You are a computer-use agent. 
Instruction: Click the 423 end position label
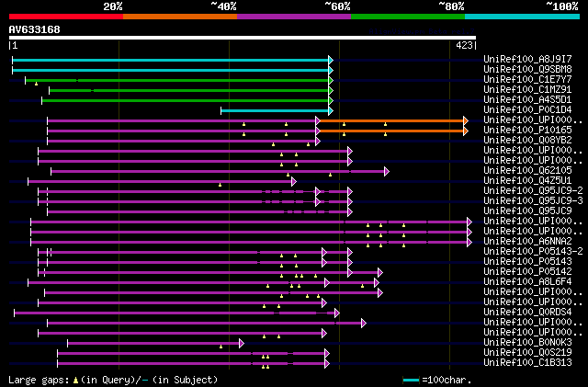pyautogui.click(x=464, y=45)
